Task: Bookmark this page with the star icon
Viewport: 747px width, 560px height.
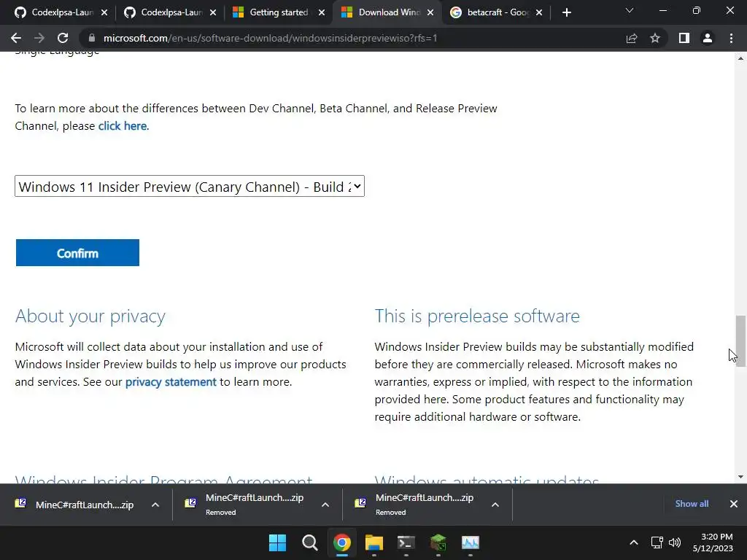Action: point(655,38)
